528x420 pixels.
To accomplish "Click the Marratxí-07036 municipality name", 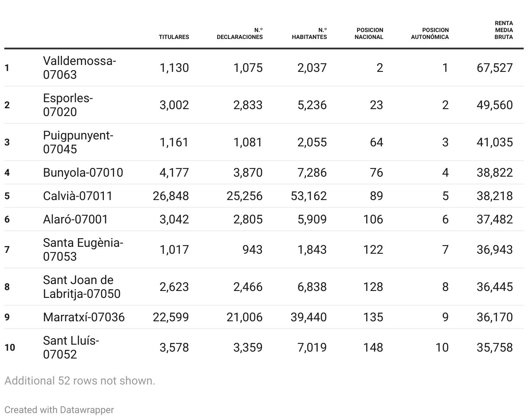I will pos(84,317).
